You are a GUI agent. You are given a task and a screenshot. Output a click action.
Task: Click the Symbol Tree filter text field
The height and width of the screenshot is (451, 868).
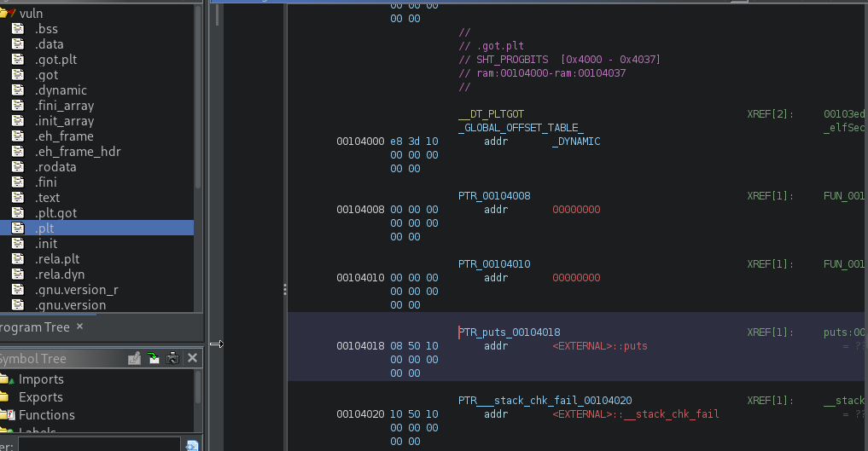98,445
